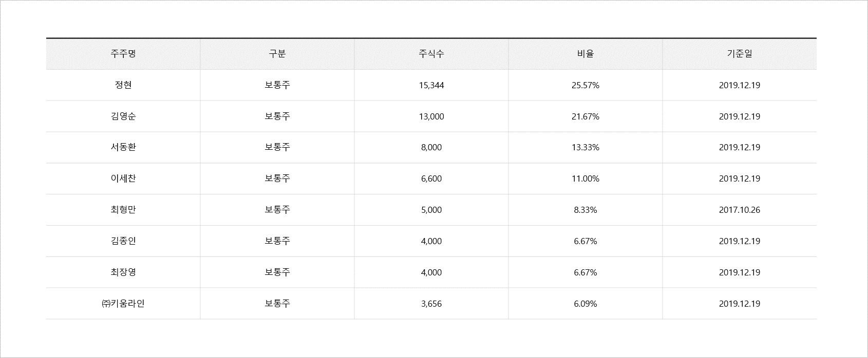Select shareholder name 김종인
This screenshot has width=868, height=358.
tap(123, 241)
